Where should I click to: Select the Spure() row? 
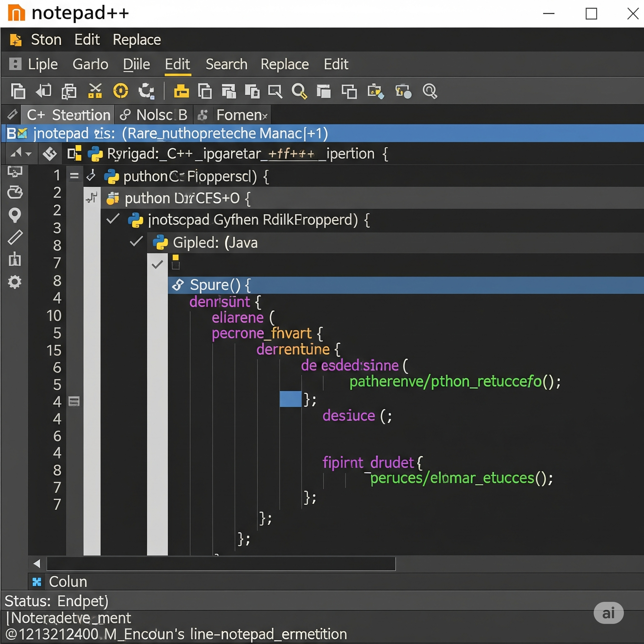tap(406, 285)
